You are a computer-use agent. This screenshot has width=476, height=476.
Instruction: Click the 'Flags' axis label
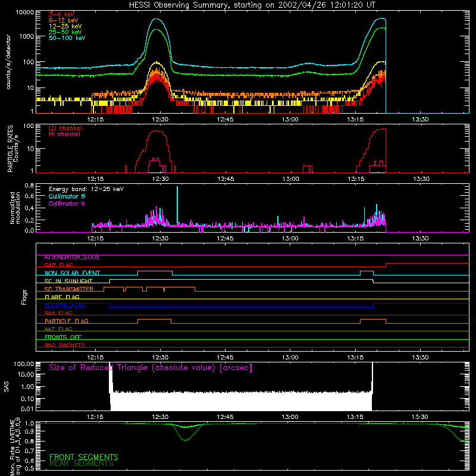click(x=24, y=297)
